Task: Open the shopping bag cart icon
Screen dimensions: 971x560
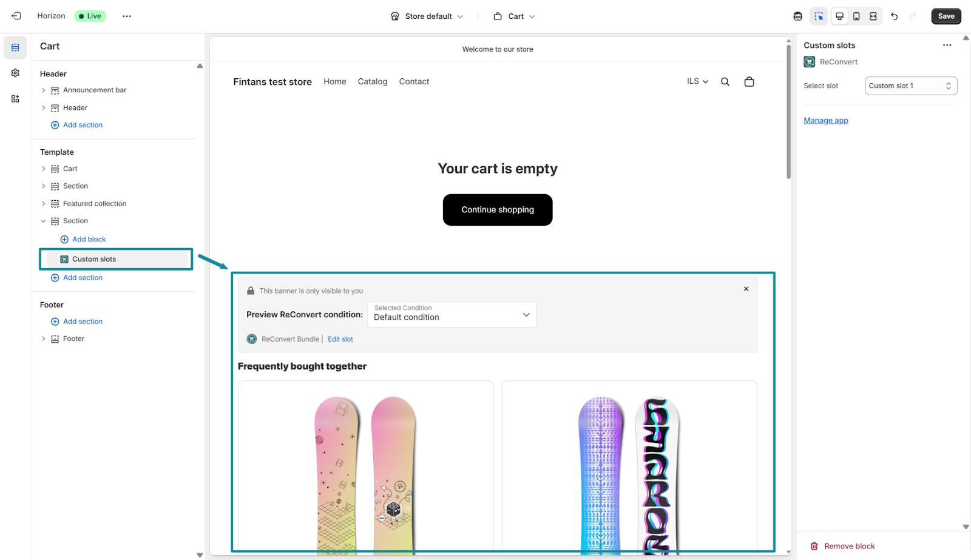Action: (749, 82)
